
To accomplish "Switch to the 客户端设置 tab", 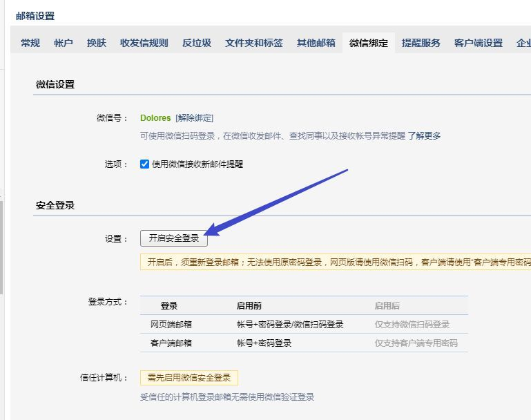I will (478, 43).
